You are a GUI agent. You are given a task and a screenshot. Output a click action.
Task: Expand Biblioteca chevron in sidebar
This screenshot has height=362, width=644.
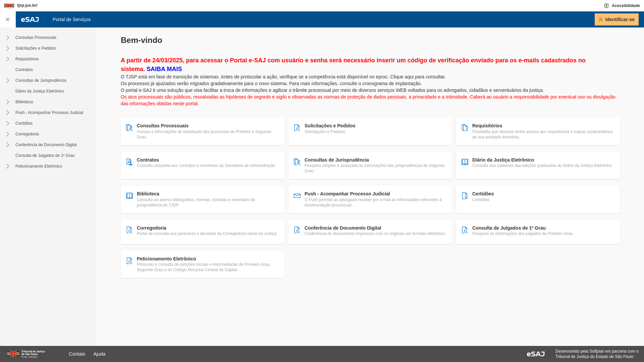(x=7, y=102)
